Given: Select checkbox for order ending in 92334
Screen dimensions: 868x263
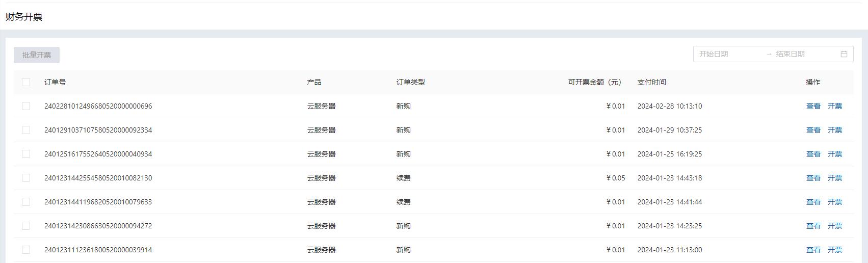Looking at the screenshot, I should (26, 130).
